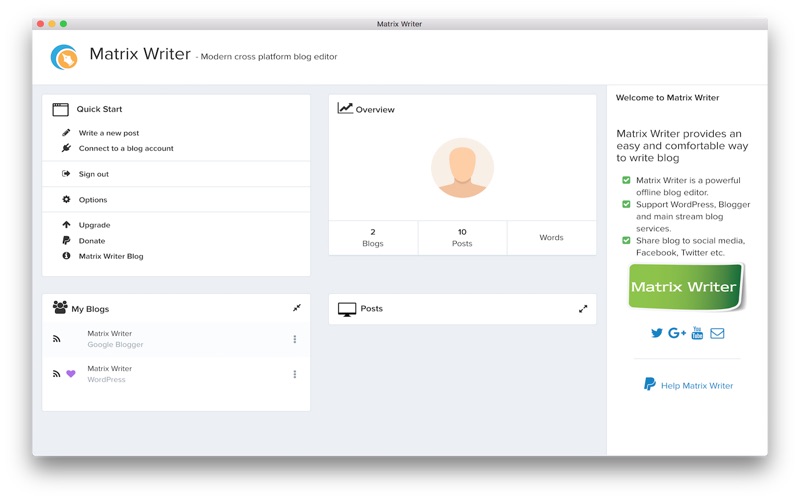Open the Matrix Writer Blog link

[111, 256]
